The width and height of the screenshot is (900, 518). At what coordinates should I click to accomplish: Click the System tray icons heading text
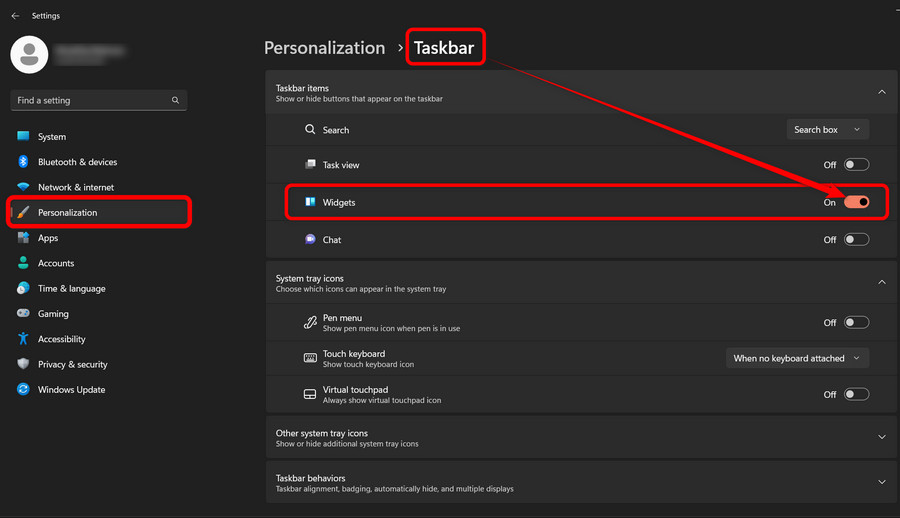point(309,279)
